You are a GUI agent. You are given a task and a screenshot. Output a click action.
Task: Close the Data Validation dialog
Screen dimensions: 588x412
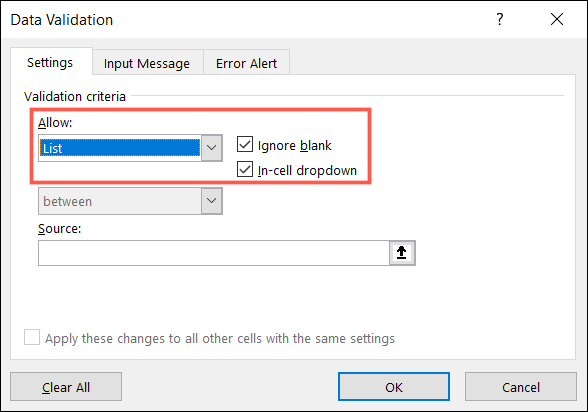(557, 19)
